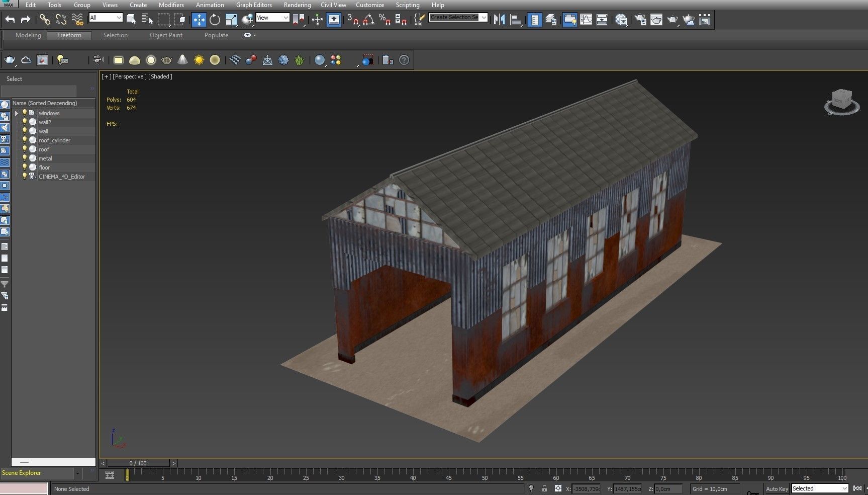Click Rectangular Selection Region icon
This screenshot has width=868, height=495.
[x=163, y=20]
